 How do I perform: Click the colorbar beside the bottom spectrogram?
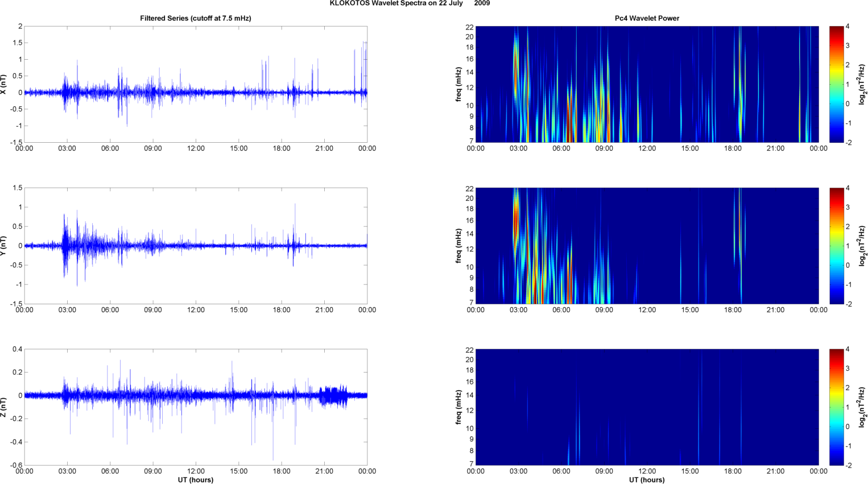[837, 407]
